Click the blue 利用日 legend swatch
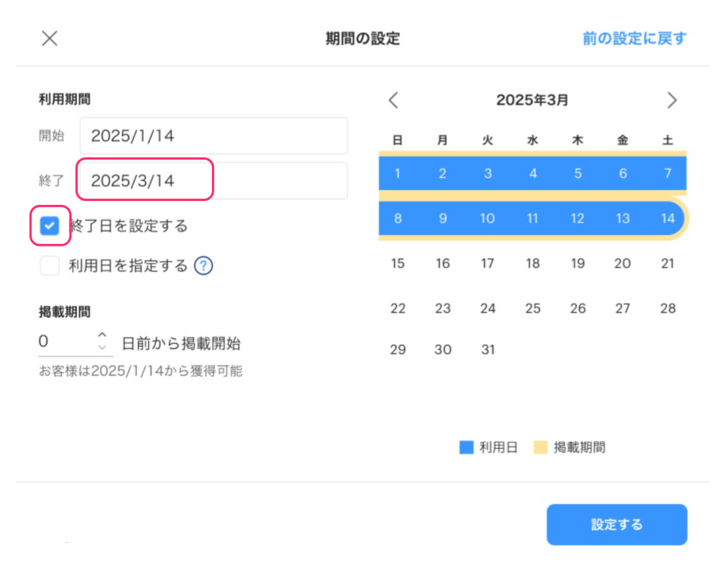 (466, 447)
